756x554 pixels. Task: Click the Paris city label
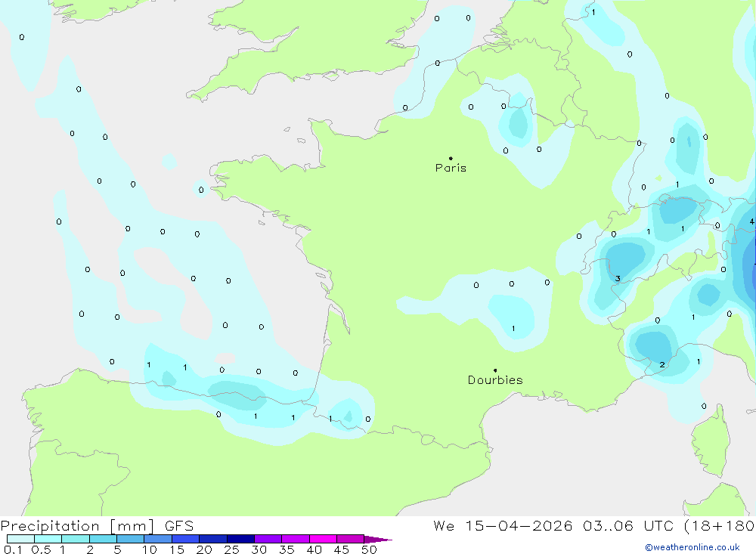click(x=451, y=169)
